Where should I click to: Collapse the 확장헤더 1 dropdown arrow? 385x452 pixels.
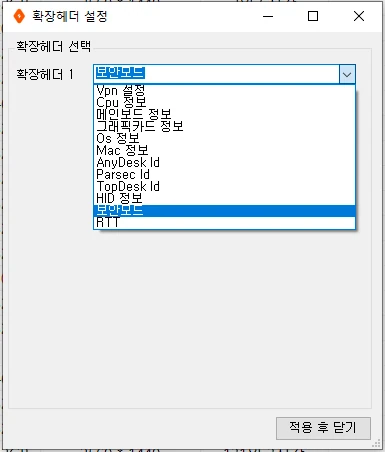pos(347,74)
